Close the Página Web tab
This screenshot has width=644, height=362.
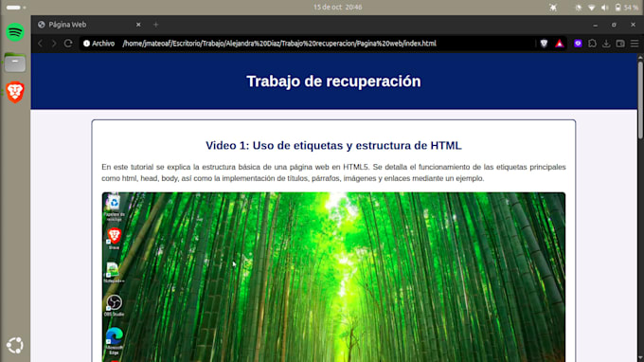(x=138, y=25)
